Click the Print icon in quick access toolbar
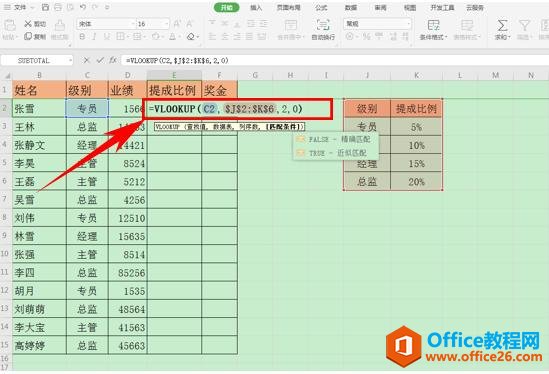This screenshot has width=549, height=374. [58, 7]
